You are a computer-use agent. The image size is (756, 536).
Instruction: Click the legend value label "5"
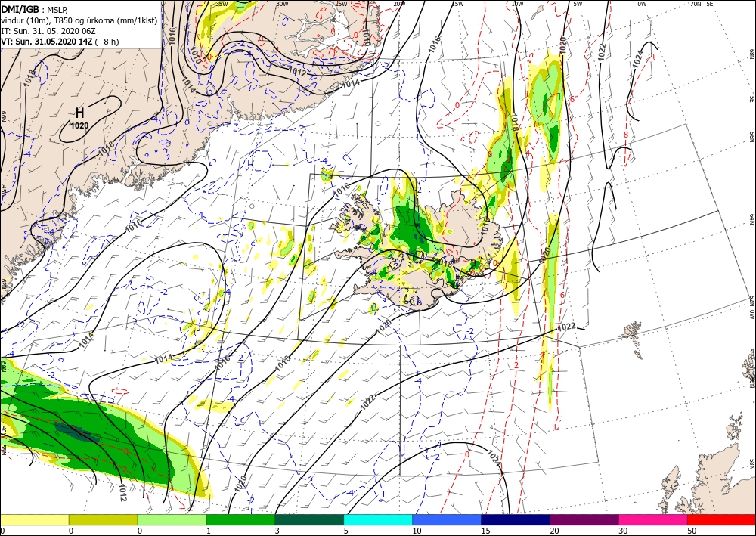[346, 531]
